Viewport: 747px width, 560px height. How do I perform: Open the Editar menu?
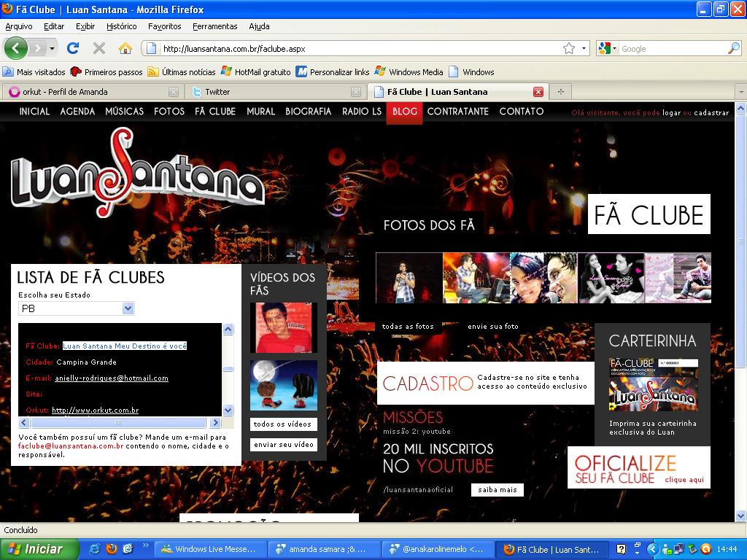54,27
